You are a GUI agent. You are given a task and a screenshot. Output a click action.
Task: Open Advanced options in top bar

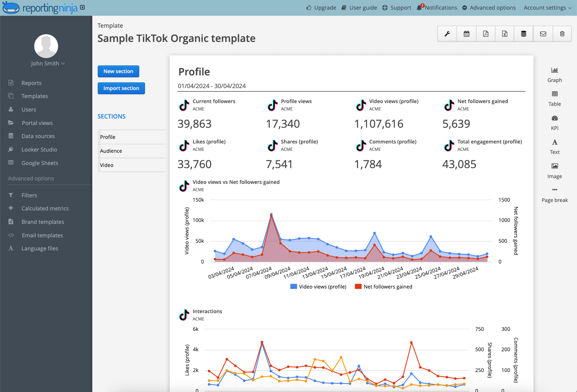coord(489,8)
